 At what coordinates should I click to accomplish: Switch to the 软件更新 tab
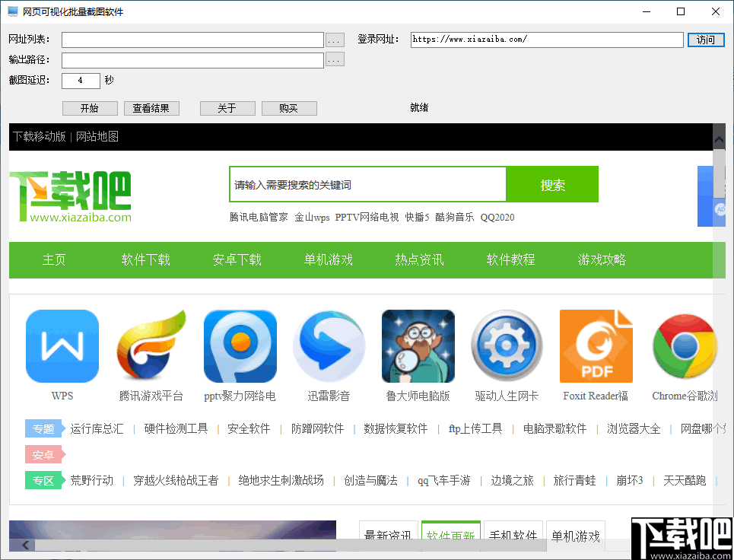(450, 535)
